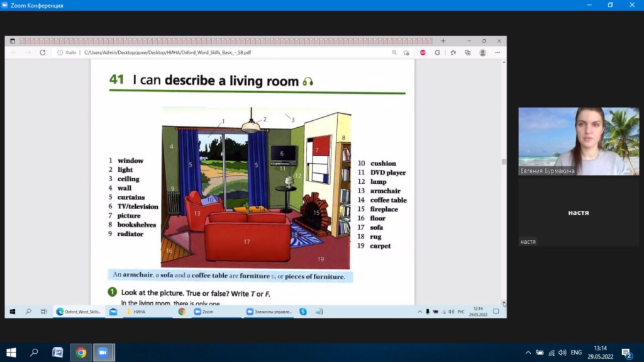
Task: Select the Zoom camera icon on the outer taskbar
Action: tap(103, 353)
